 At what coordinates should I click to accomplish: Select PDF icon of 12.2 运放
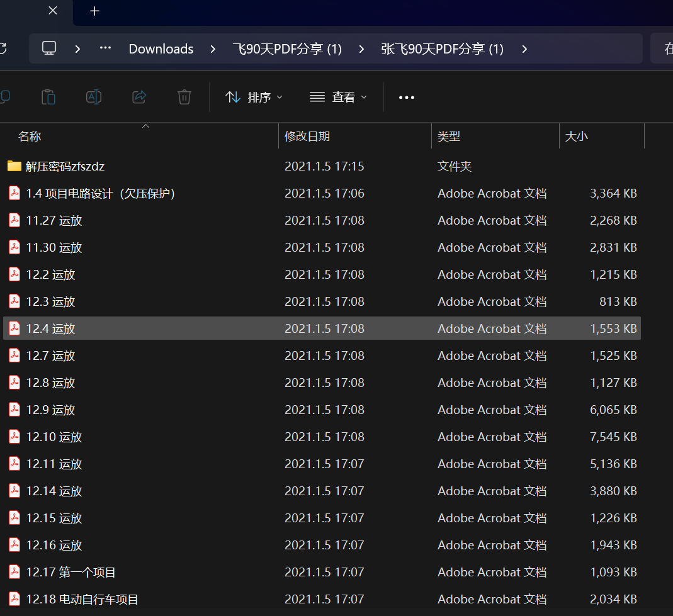(x=14, y=274)
